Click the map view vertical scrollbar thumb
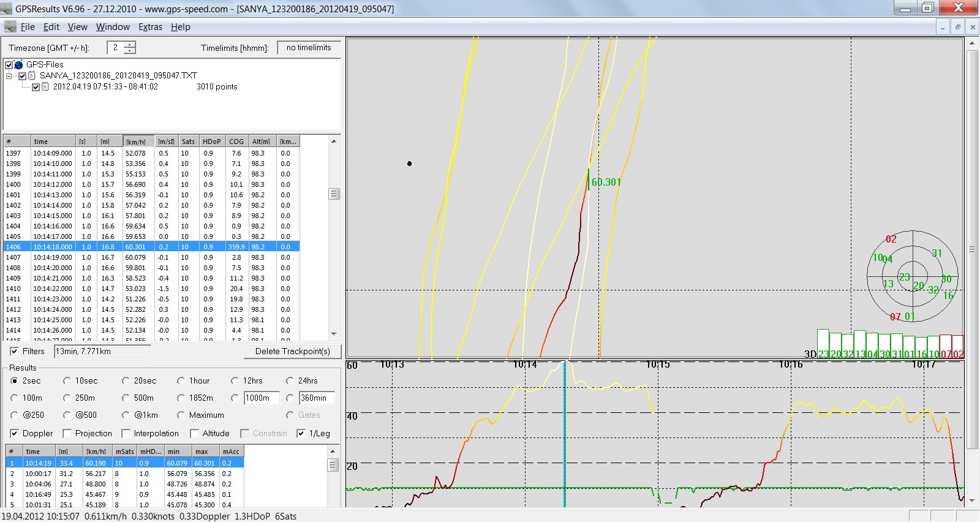Screen dimensions: 980x522 click(972, 249)
